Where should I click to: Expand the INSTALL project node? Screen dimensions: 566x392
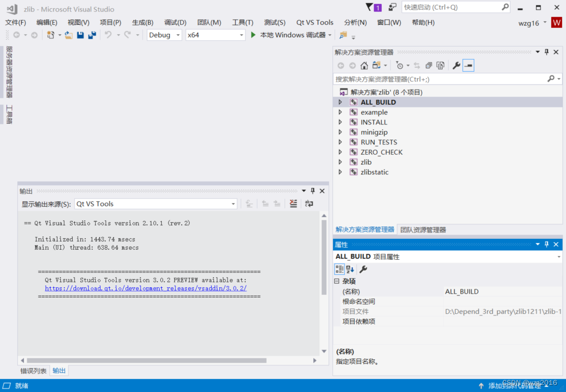340,122
